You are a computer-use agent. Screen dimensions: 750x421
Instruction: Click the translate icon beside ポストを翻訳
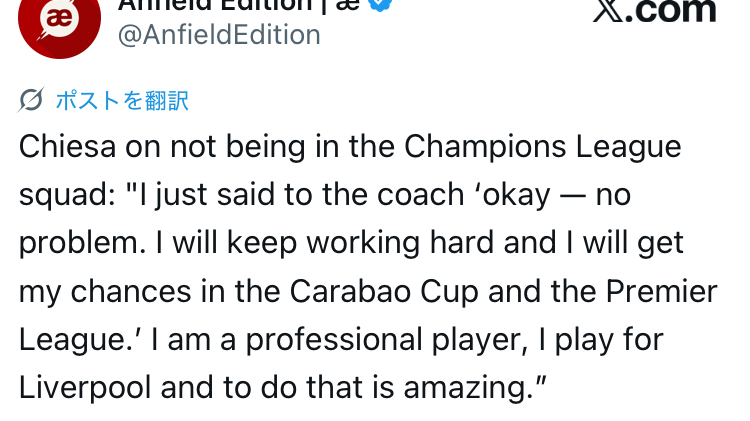tap(31, 100)
